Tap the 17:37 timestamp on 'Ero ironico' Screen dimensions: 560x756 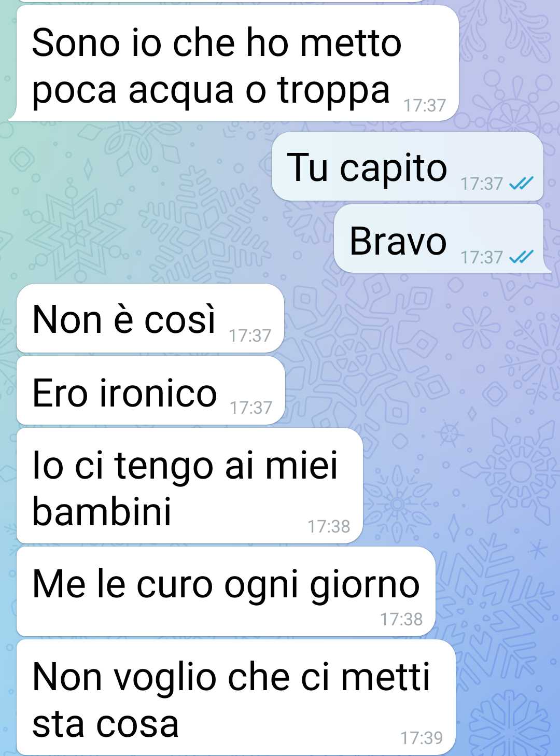pyautogui.click(x=251, y=408)
